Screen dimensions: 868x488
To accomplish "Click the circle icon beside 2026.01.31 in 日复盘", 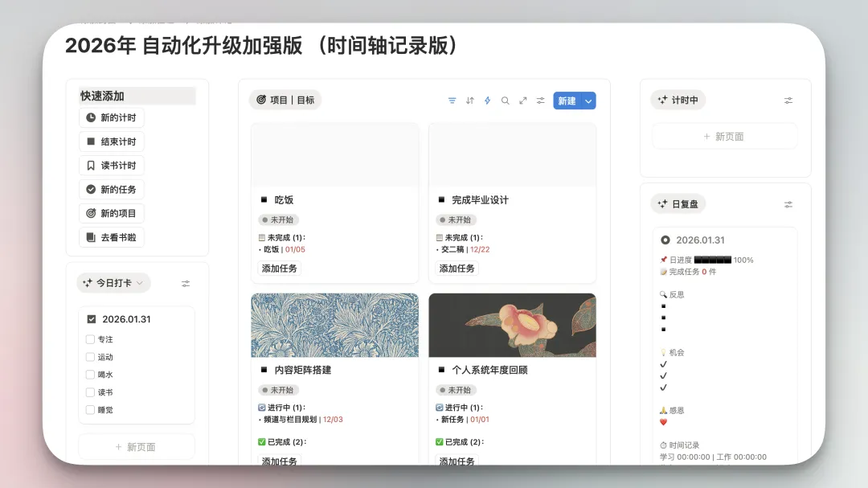I will click(665, 240).
